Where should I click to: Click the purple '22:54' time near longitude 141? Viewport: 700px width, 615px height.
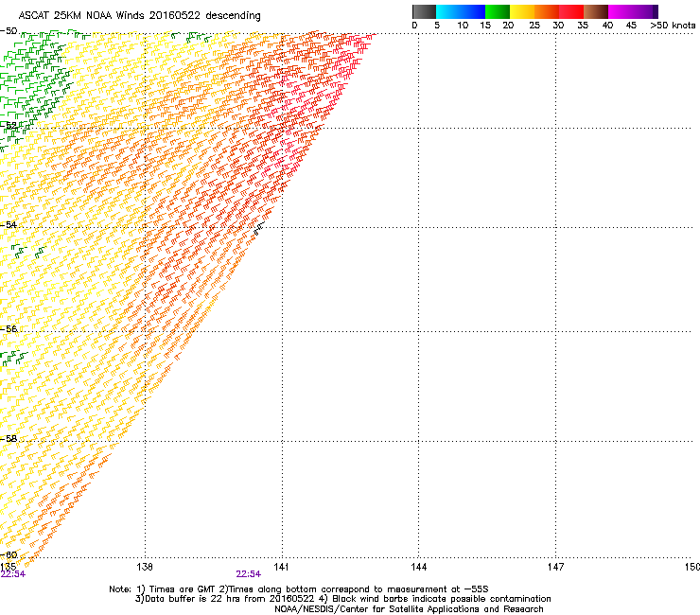[x=248, y=574]
